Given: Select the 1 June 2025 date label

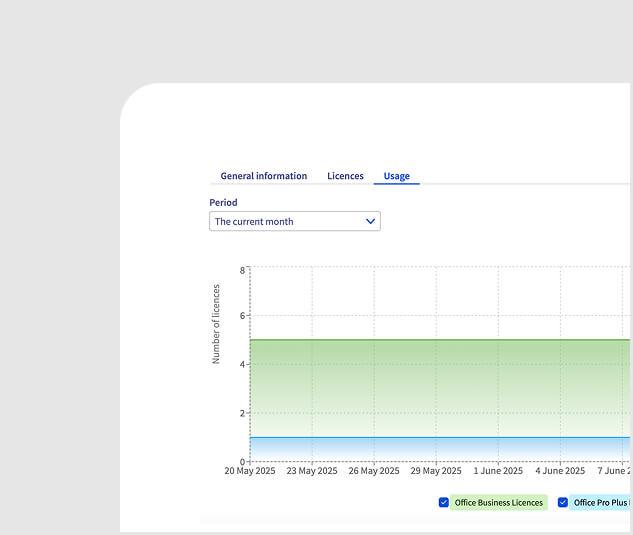Looking at the screenshot, I should coord(498,471).
